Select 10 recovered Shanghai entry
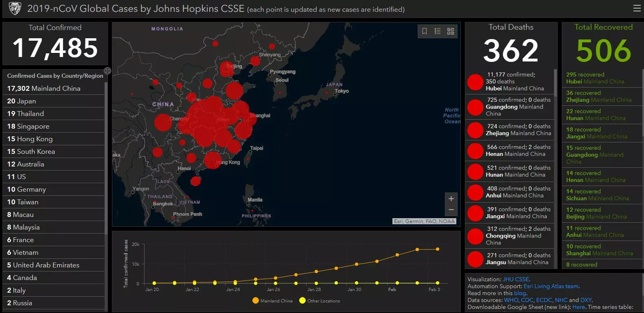The width and height of the screenshot is (644, 313). click(x=601, y=250)
